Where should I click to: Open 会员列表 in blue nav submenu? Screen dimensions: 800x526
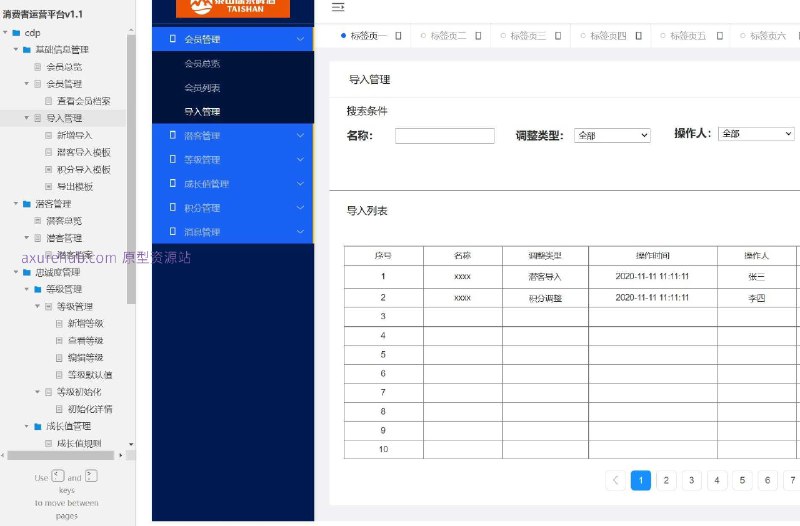pyautogui.click(x=202, y=88)
